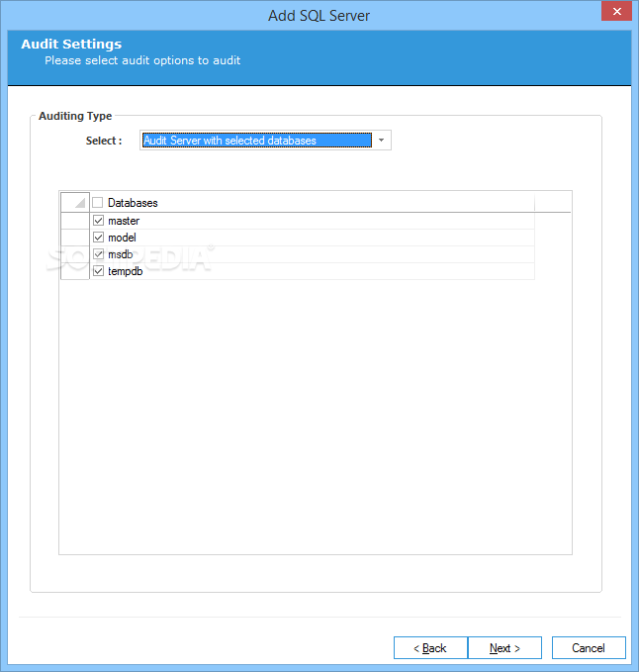Click the master database name
Image resolution: width=639 pixels, height=672 pixels.
(x=124, y=221)
